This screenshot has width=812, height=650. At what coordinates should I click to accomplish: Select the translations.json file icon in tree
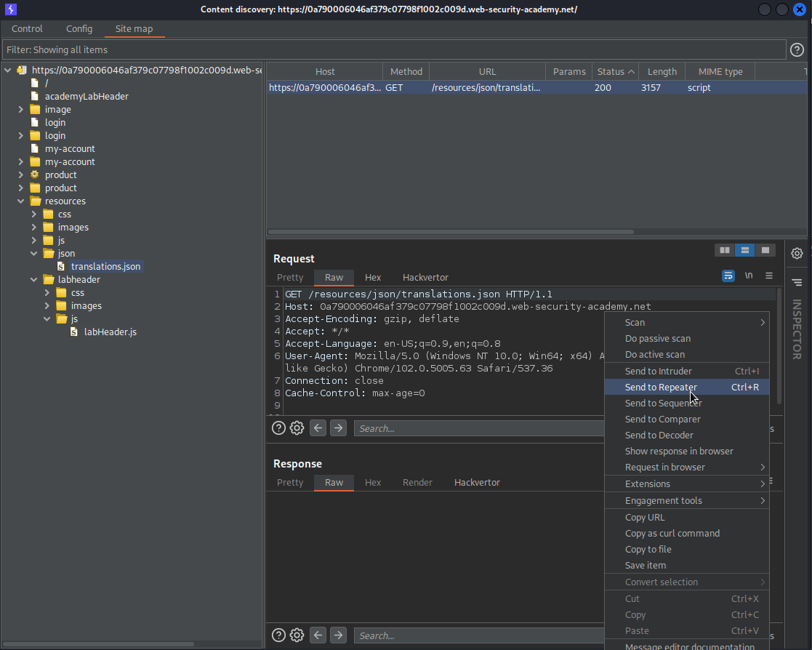pyautogui.click(x=61, y=266)
